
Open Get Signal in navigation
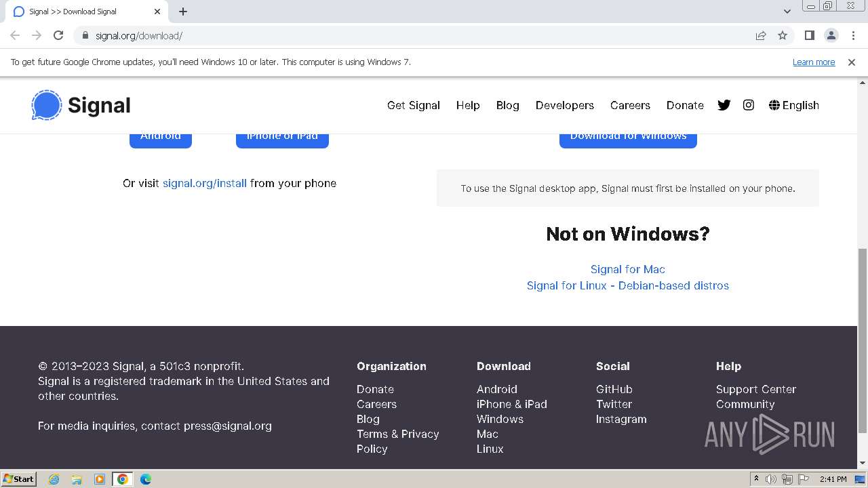(414, 105)
